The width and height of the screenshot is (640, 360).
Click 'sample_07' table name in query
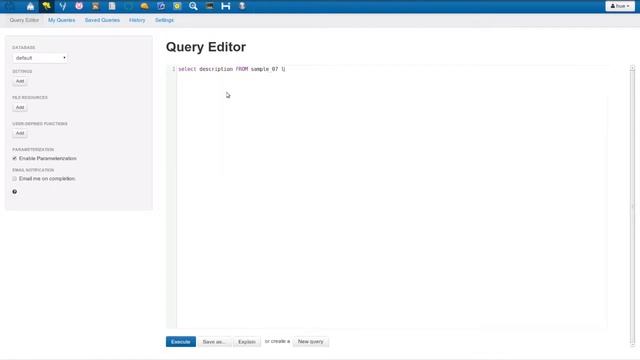[264, 69]
